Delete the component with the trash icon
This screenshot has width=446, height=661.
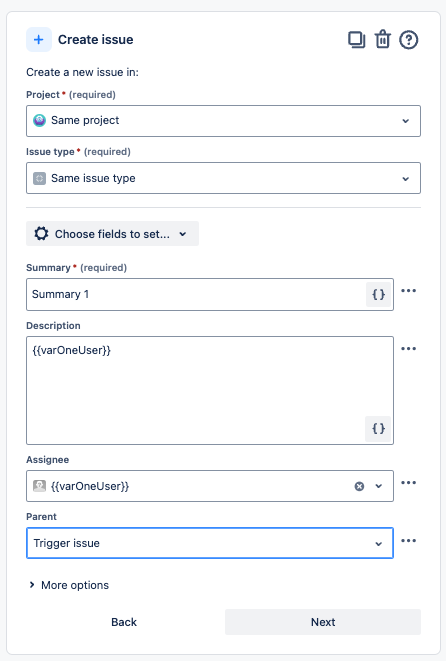point(383,40)
